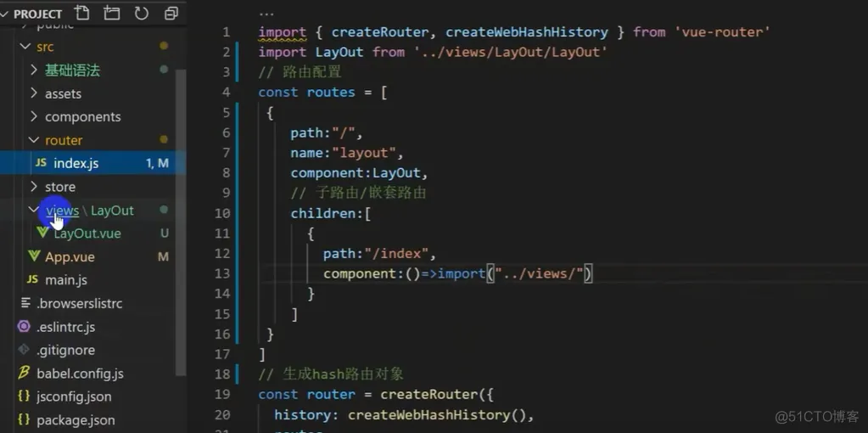
Task: Click 'vue-router' string on line 1
Action: pyautogui.click(x=722, y=32)
